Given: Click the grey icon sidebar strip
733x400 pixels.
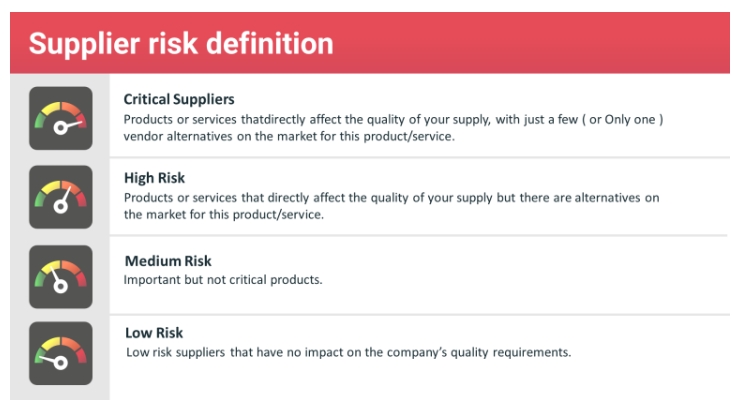Looking at the screenshot, I should (x=60, y=236).
